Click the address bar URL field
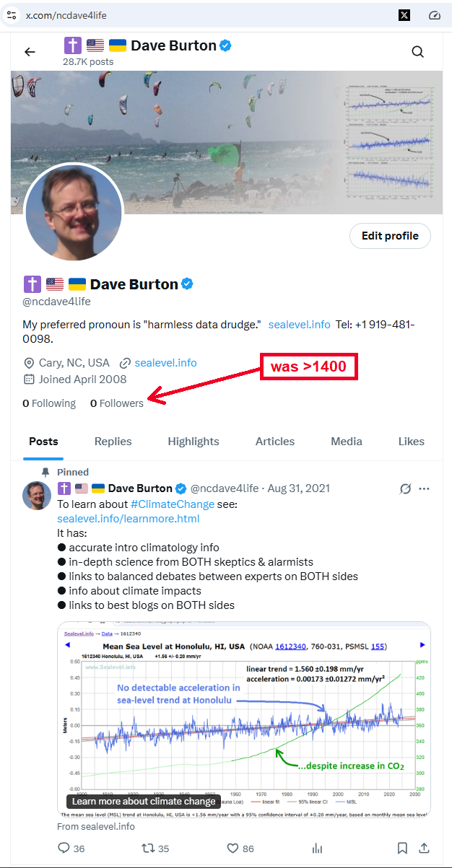 (x=181, y=15)
